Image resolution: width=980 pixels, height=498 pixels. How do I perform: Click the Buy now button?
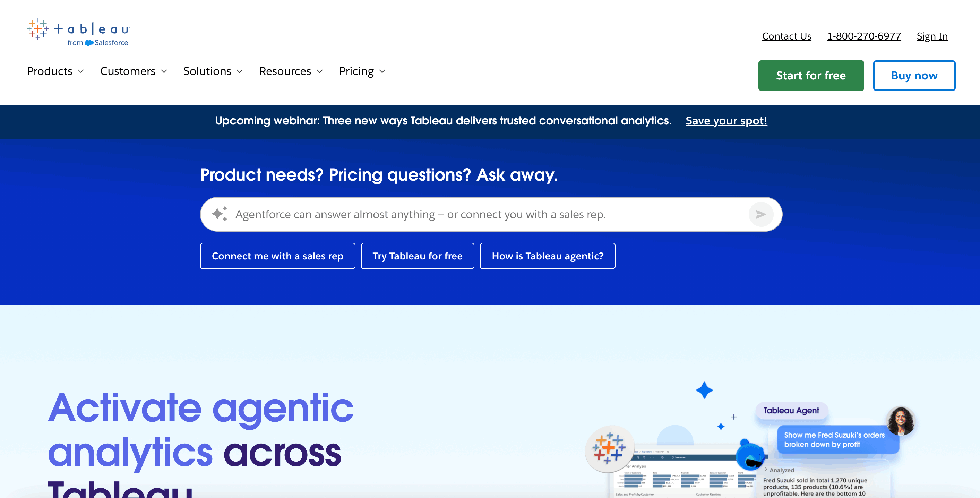914,75
